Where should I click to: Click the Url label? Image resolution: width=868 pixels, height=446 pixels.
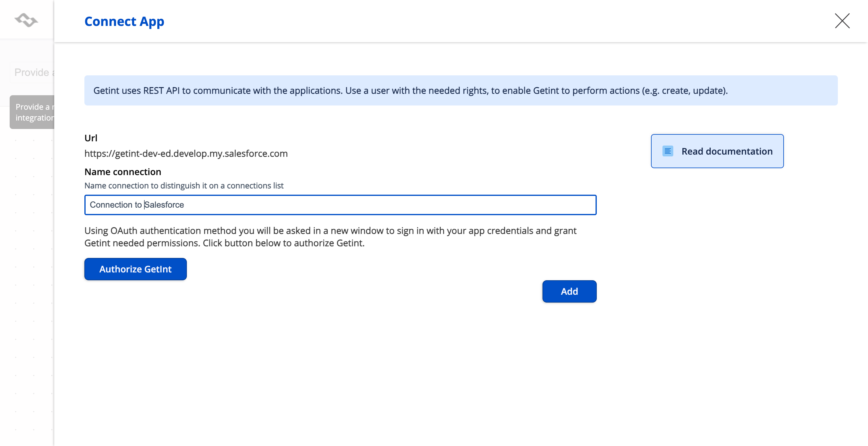click(x=91, y=138)
